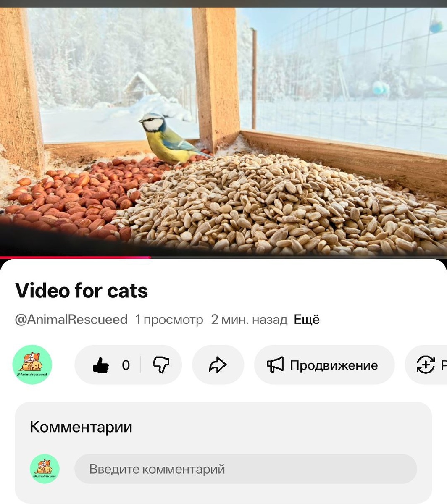The image size is (447, 504).
Task: Click the megaphone Продвижение icon
Action: [276, 365]
